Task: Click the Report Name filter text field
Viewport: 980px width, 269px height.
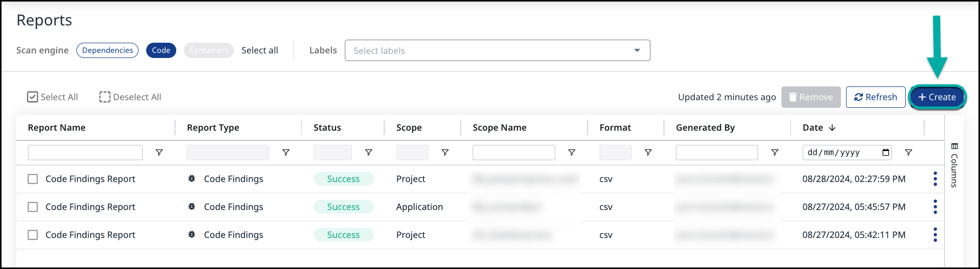Action: pos(85,153)
